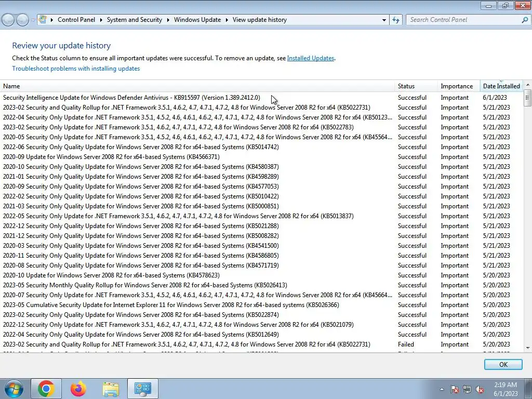Open the Installed Updates link

(x=311, y=58)
